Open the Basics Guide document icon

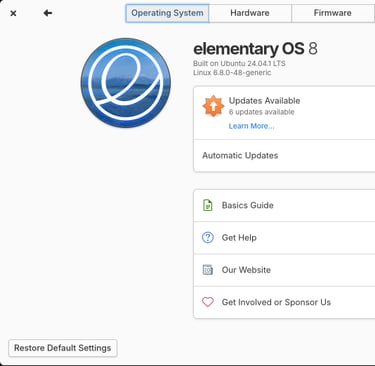208,205
